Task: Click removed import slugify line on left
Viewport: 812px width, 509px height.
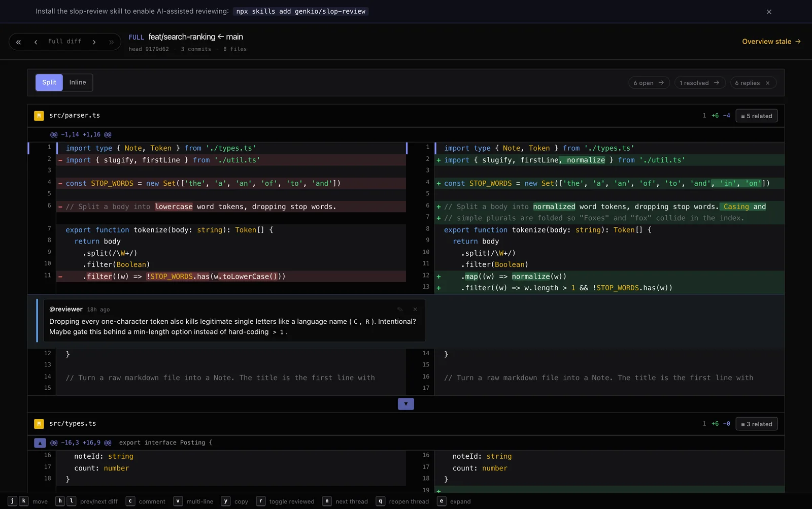Action: tap(231, 160)
